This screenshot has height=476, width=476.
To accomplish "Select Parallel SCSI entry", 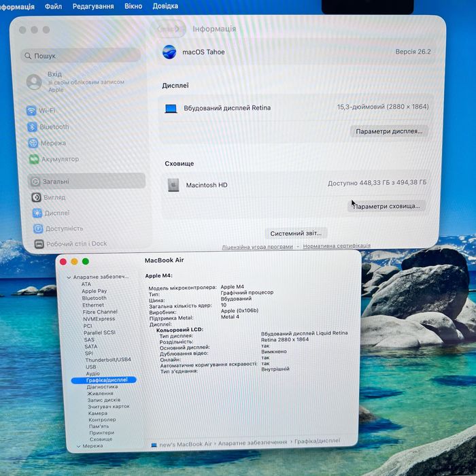I will (x=99, y=333).
